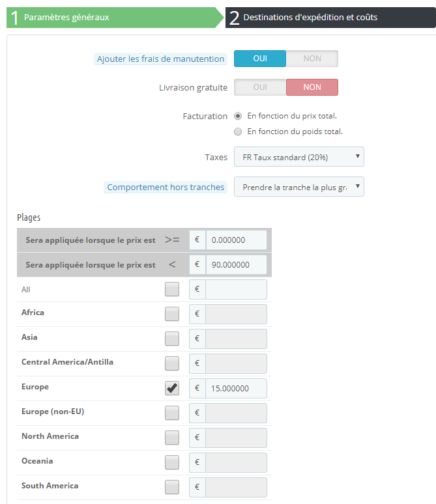Check the South America zone checkbox
This screenshot has width=436, height=504.
(172, 487)
